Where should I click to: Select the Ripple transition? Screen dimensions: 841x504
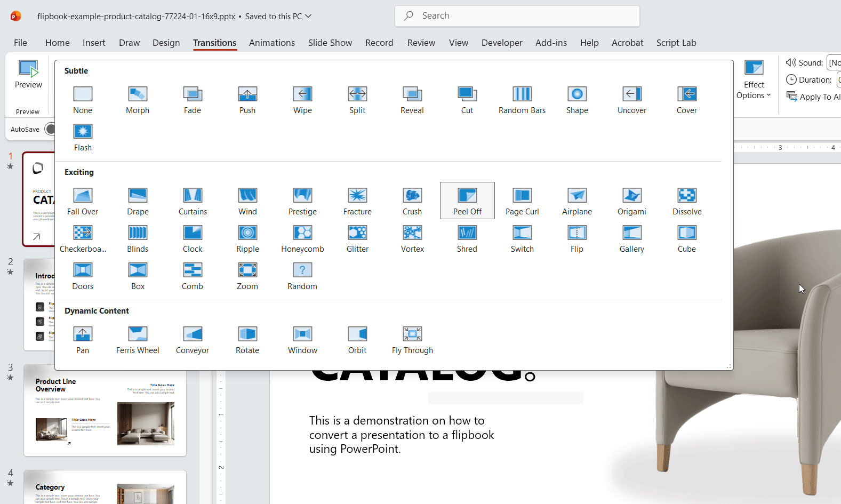pyautogui.click(x=247, y=238)
